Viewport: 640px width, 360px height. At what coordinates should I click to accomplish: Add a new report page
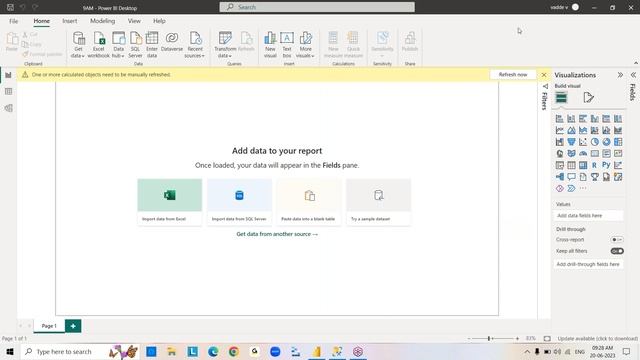tap(73, 326)
